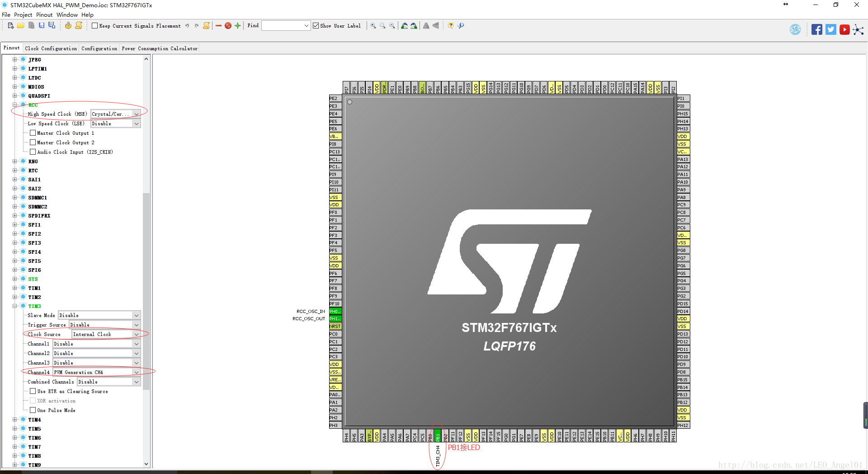The height and width of the screenshot is (474, 868).
Task: Open the YouTube icon link
Action: click(x=844, y=30)
